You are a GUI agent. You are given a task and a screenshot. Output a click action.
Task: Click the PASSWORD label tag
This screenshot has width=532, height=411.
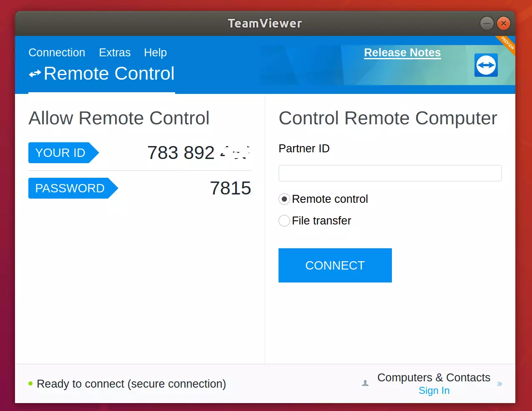[x=73, y=188]
